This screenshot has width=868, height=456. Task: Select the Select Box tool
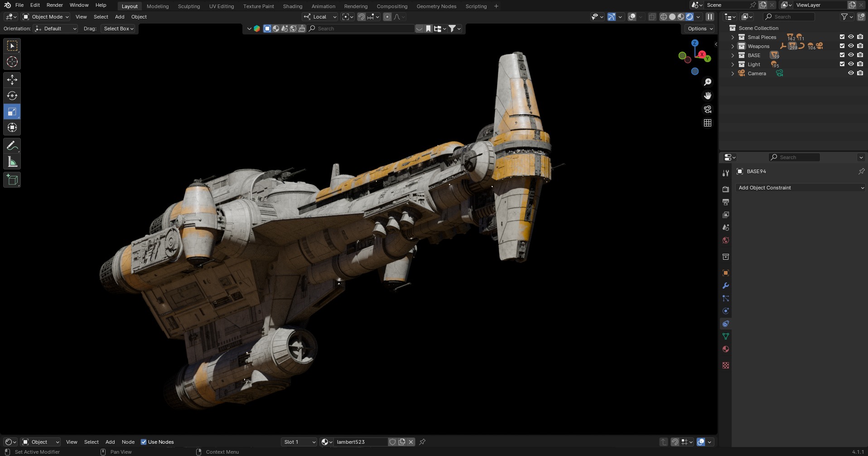(12, 46)
